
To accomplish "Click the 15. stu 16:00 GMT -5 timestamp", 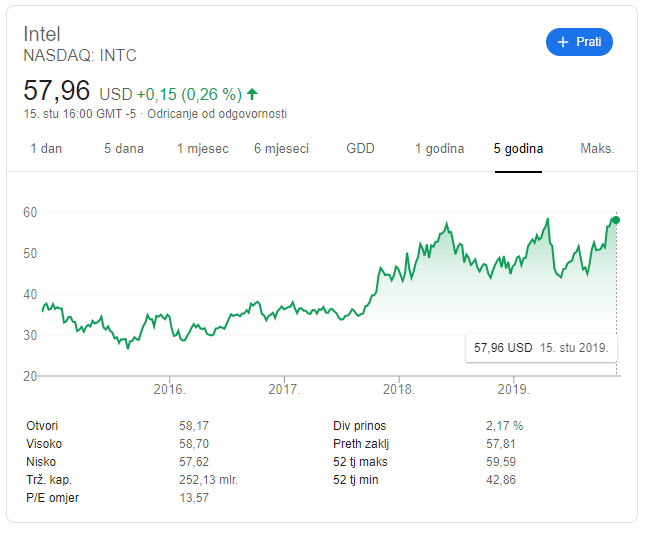I will pos(80,114).
